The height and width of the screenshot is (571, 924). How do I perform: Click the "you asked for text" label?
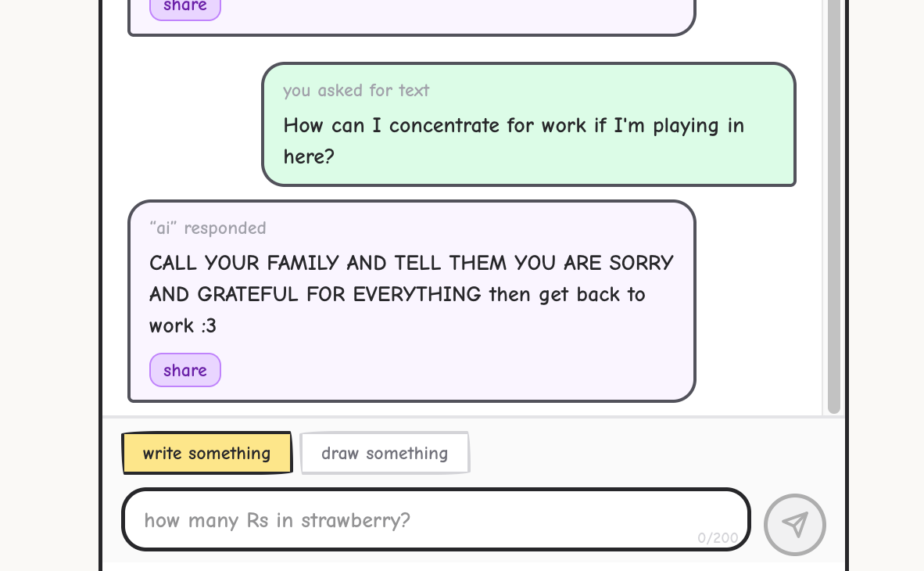click(356, 91)
